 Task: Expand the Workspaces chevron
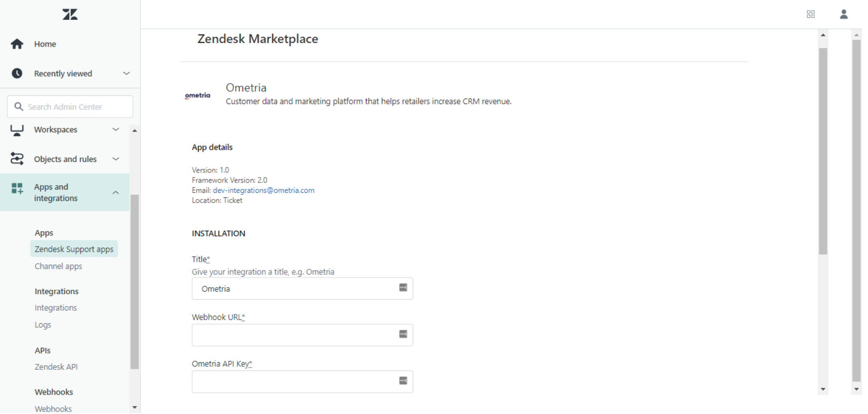(116, 130)
